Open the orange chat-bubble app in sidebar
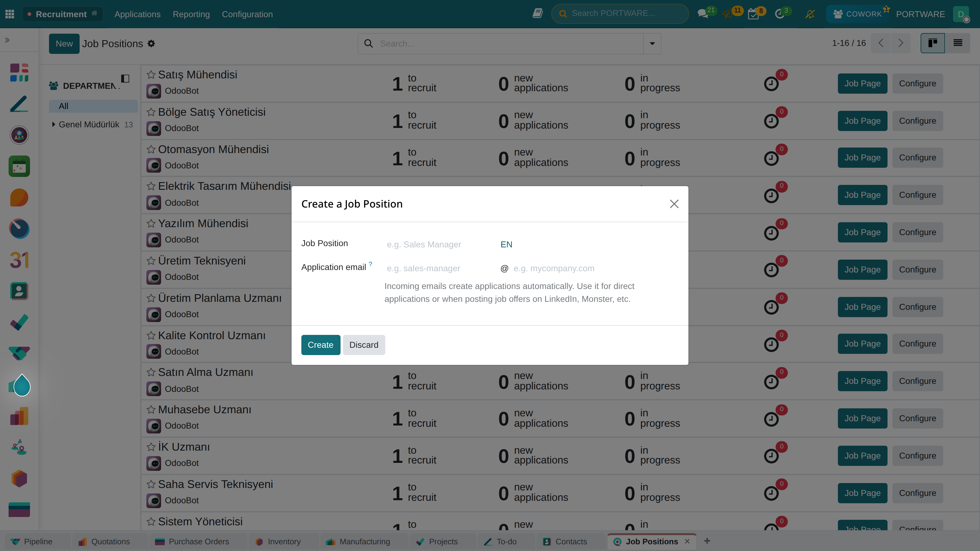The height and width of the screenshot is (551, 980). coord(19,197)
